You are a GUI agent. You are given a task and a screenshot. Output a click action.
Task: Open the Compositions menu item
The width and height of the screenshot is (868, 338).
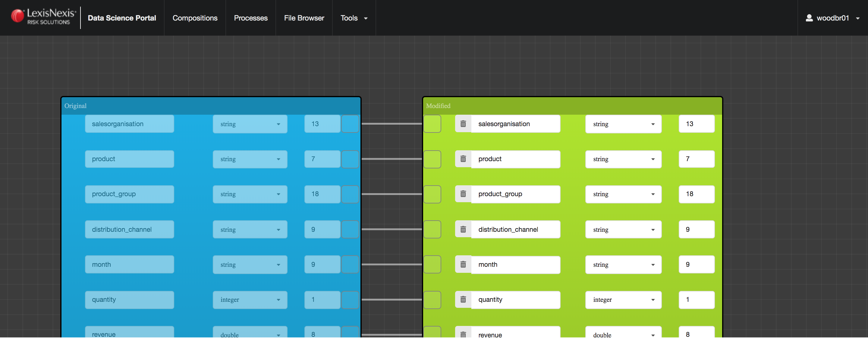click(195, 18)
